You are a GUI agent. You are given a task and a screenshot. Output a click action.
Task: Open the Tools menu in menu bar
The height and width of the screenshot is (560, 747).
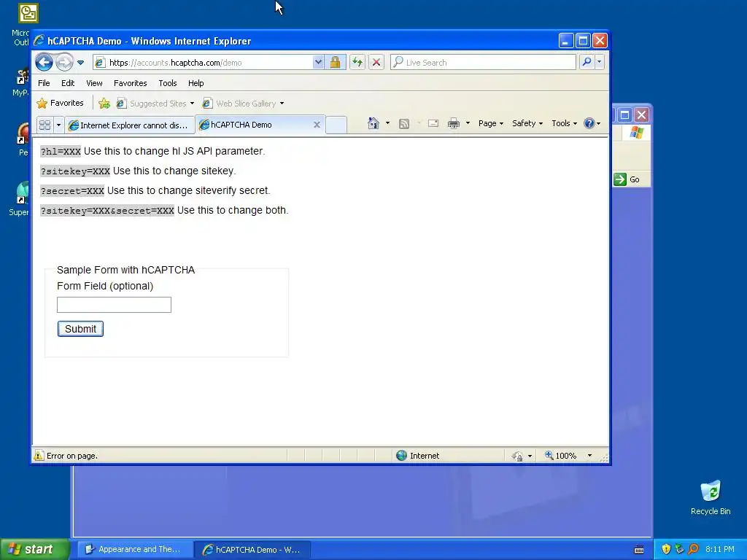[x=168, y=83]
